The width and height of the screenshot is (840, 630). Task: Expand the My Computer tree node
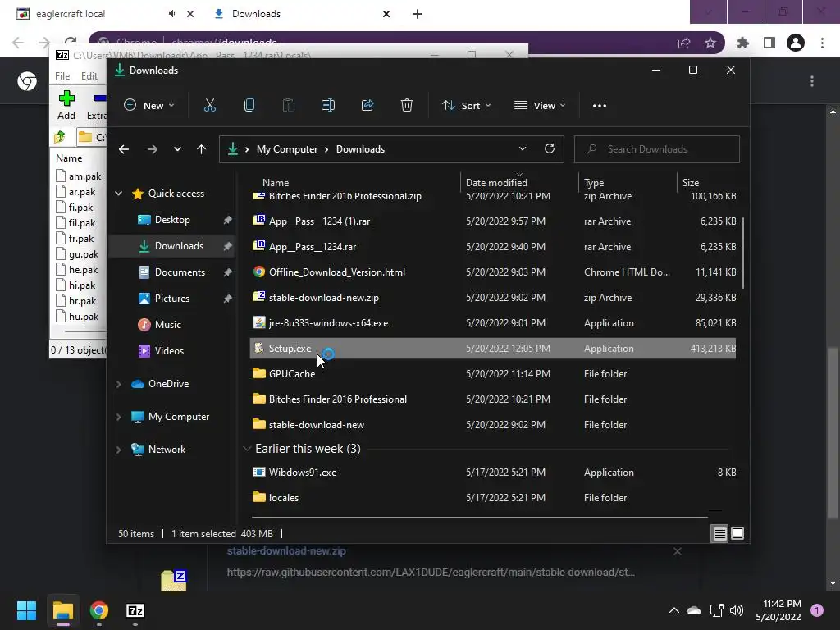tap(119, 417)
